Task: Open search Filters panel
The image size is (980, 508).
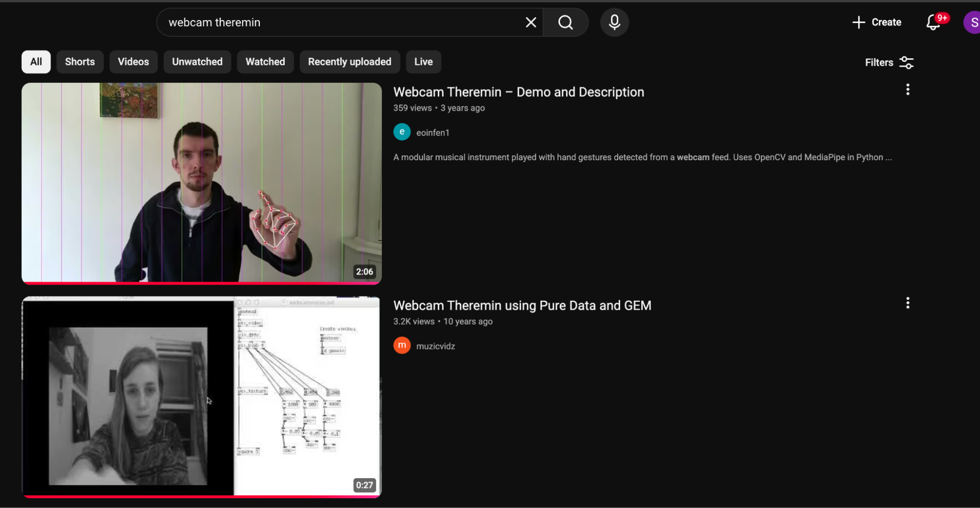Action: [888, 62]
